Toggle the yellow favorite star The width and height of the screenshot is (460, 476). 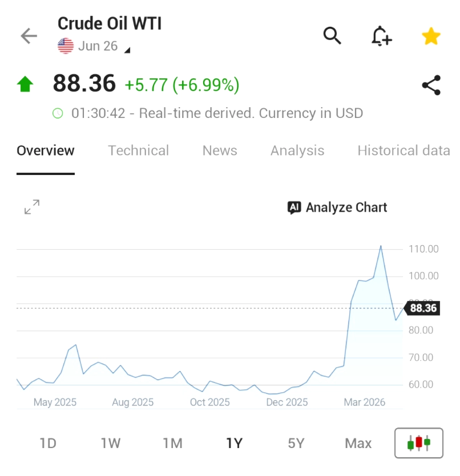[x=431, y=36]
